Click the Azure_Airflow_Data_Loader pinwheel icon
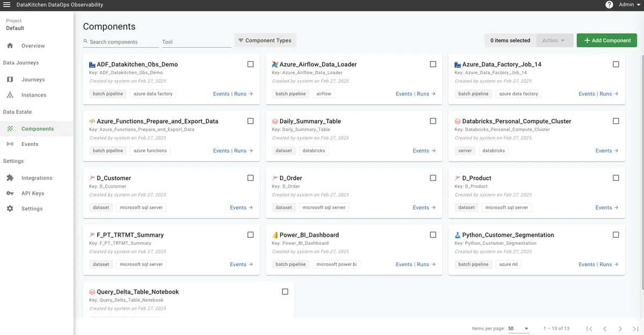This screenshot has height=335, width=644. [275, 64]
